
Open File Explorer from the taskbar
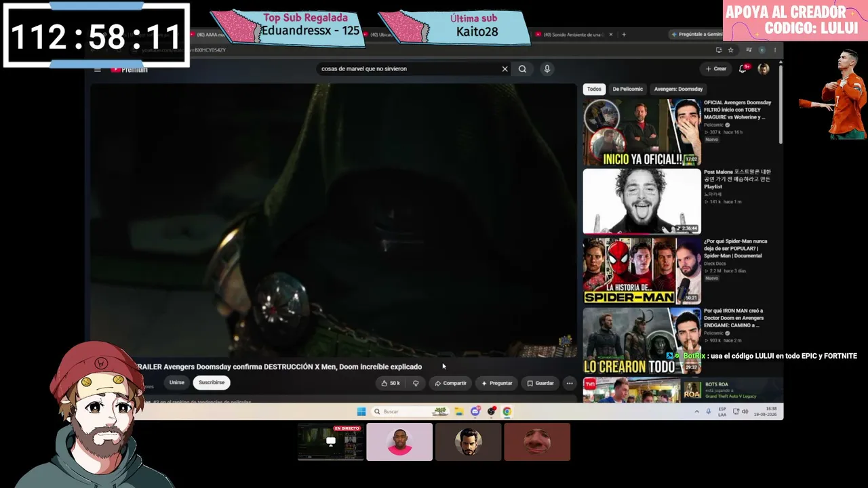click(x=459, y=411)
